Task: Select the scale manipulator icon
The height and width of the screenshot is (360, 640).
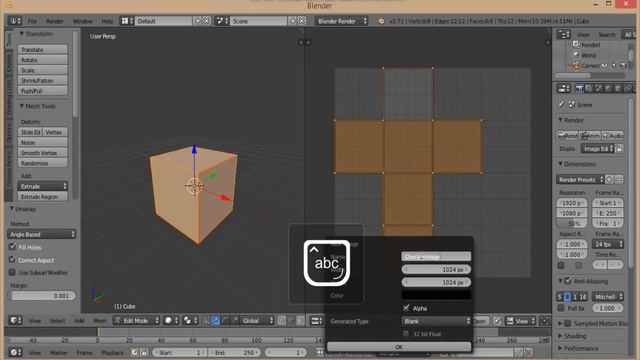Action: 234,321
